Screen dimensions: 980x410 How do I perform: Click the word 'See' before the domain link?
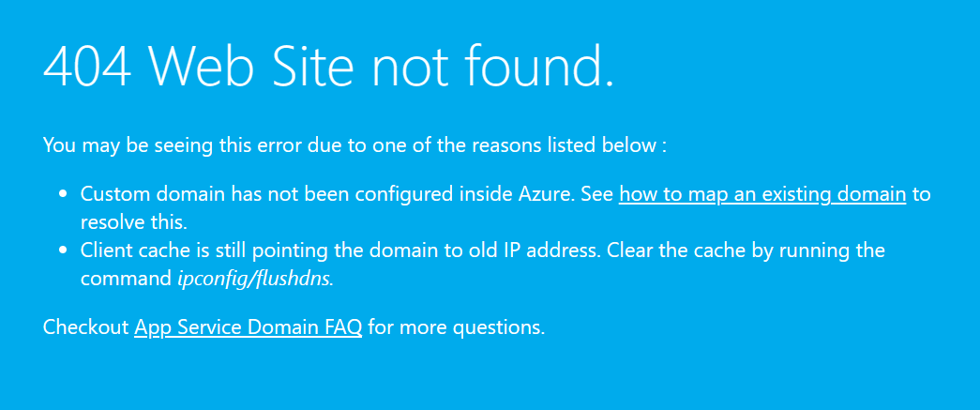[x=596, y=195]
